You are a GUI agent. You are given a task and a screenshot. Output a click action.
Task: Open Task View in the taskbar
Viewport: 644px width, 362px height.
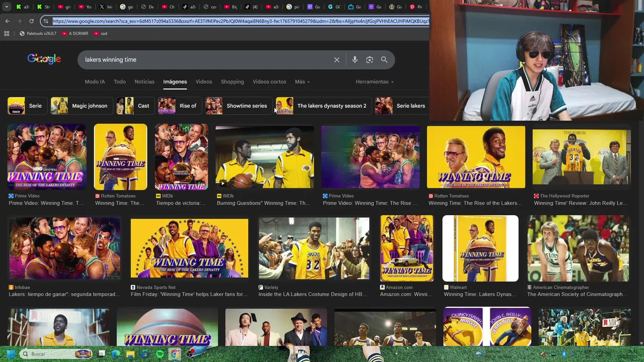[x=102, y=354]
